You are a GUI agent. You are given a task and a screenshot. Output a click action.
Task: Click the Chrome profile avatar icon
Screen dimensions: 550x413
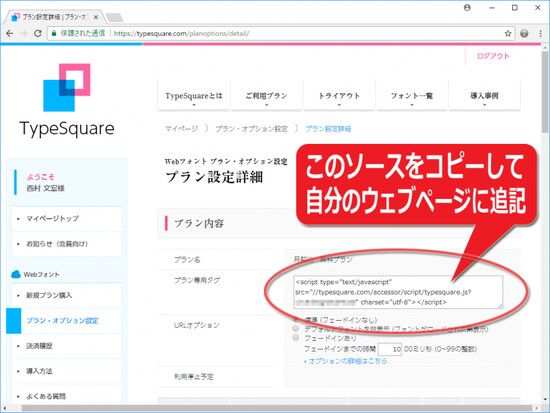467,7
